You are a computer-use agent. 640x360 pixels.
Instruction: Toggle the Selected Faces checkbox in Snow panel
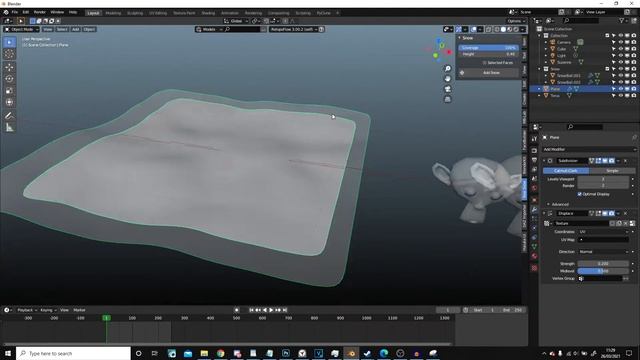coord(484,63)
